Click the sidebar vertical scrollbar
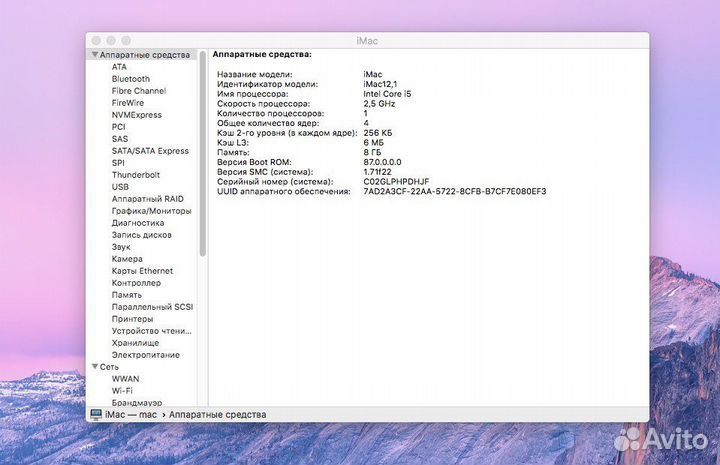720x465 pixels. pos(202,154)
